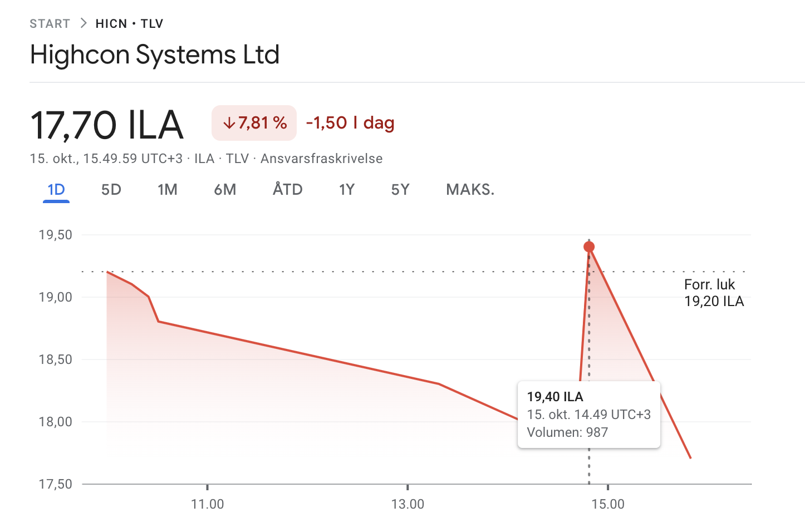805x532 pixels.
Task: Click the Highcon Systems Ltd heading
Action: pos(155,55)
